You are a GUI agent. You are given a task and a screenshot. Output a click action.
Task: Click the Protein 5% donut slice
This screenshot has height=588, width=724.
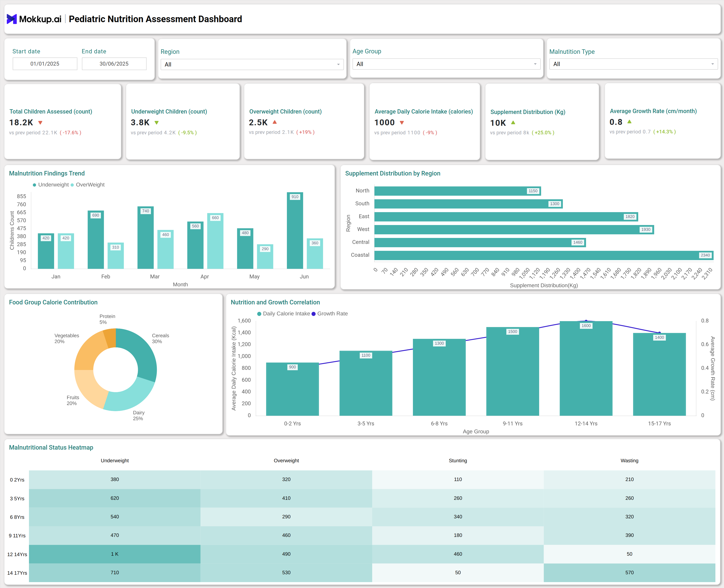(110, 338)
